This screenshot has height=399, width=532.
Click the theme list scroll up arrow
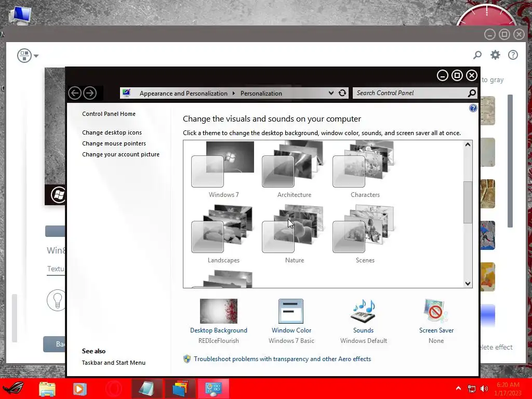468,145
